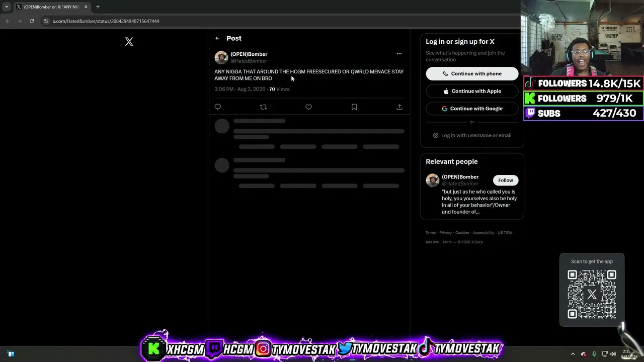
Task: Follow (OPEN)Bomber in Relevant people
Action: pos(506,180)
